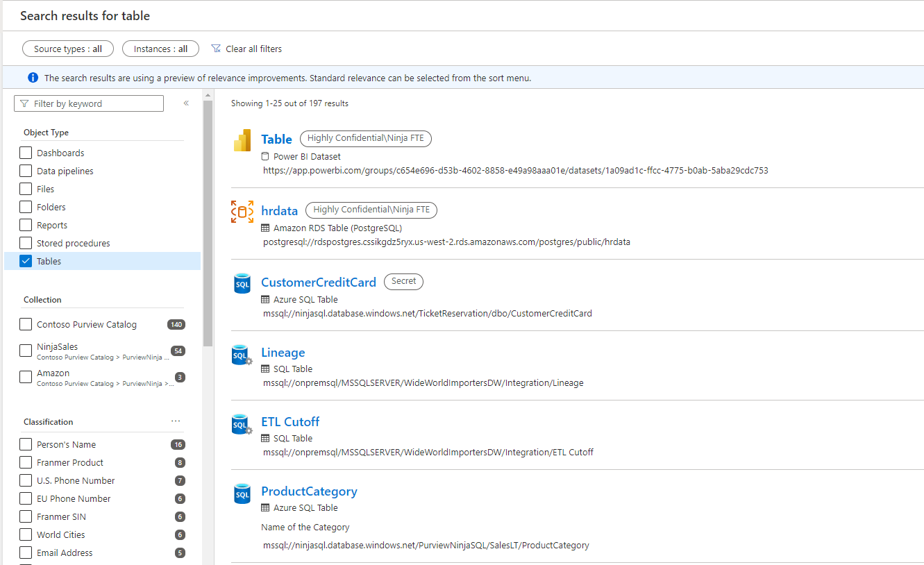Image resolution: width=924 pixels, height=565 pixels.
Task: Click the dataset type icon next to Power BI Dataset
Action: (x=265, y=156)
